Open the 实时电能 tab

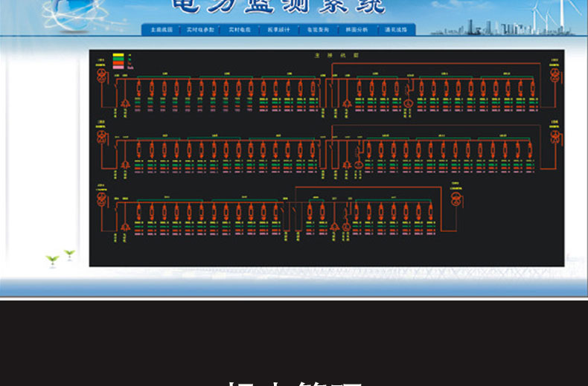(x=240, y=30)
